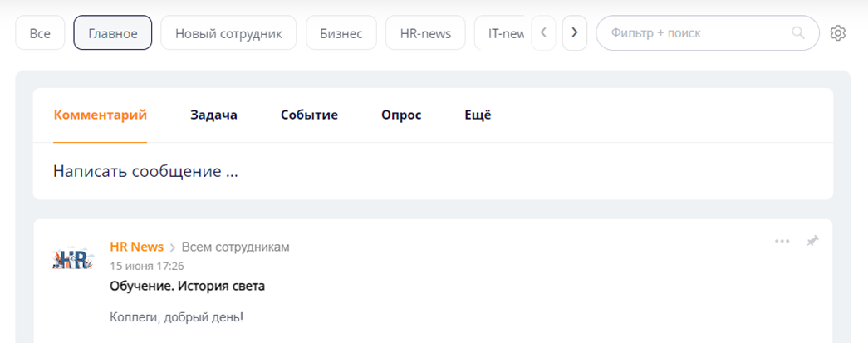Pin the HR News post
This screenshot has width=868, height=343.
tap(812, 241)
